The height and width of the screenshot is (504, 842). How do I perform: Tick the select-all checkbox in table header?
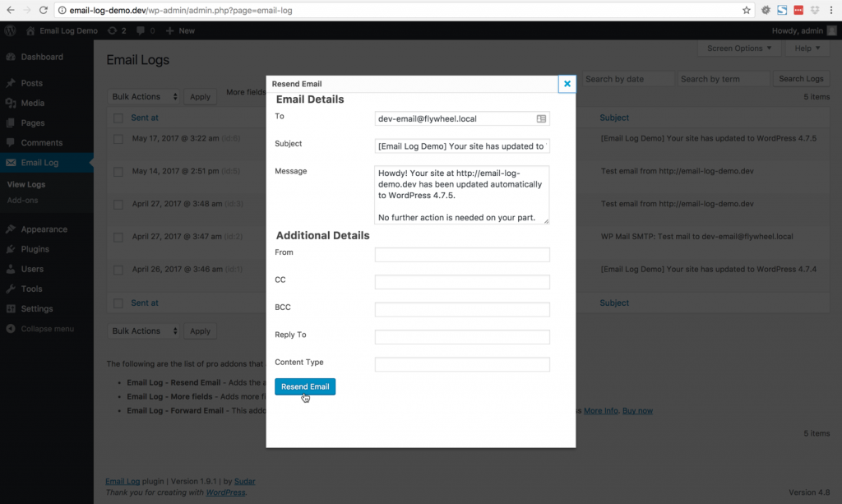coord(118,118)
